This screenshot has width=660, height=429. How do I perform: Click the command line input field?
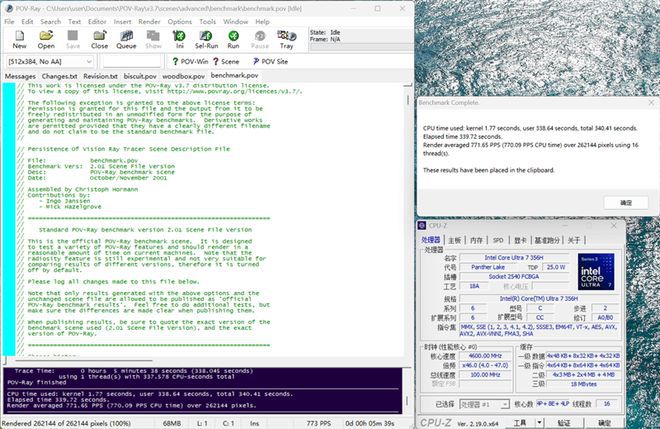coord(132,61)
